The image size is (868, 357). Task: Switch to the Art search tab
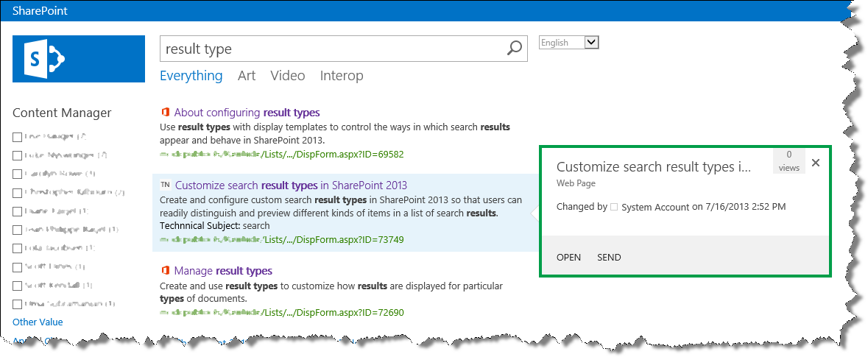coord(247,76)
